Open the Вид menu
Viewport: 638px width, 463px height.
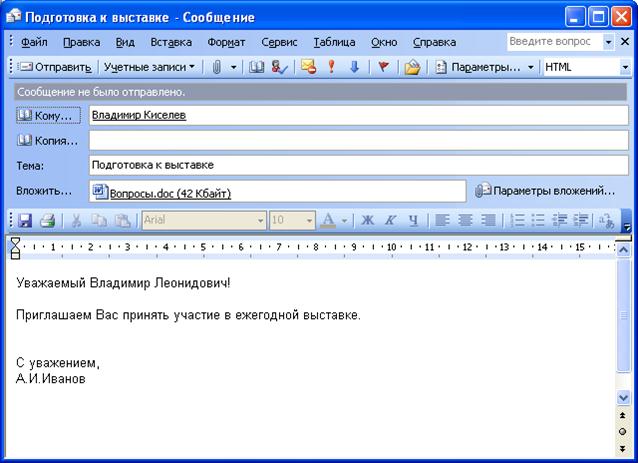point(125,42)
